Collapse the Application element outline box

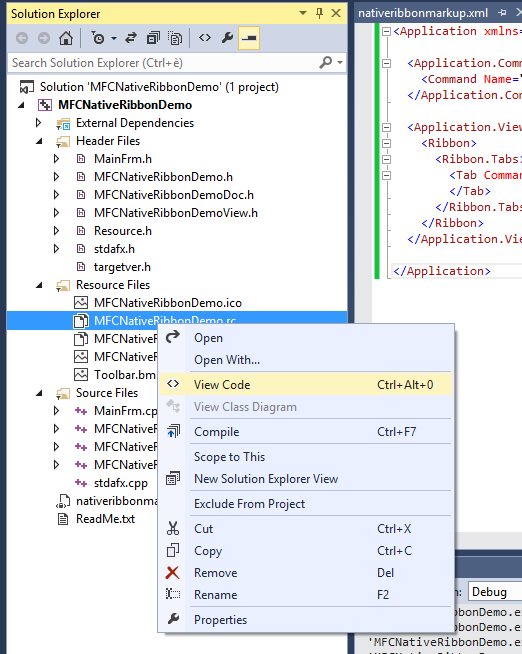point(386,31)
